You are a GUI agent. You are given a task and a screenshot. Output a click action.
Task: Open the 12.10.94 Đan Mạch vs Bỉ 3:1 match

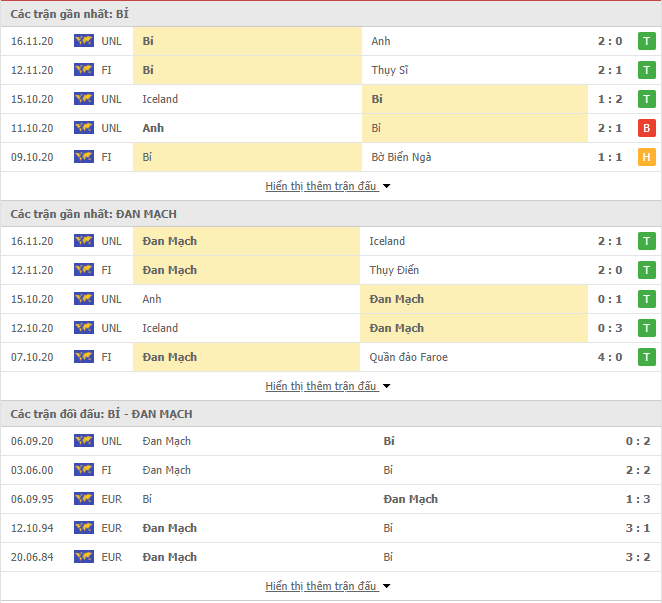coord(331,528)
